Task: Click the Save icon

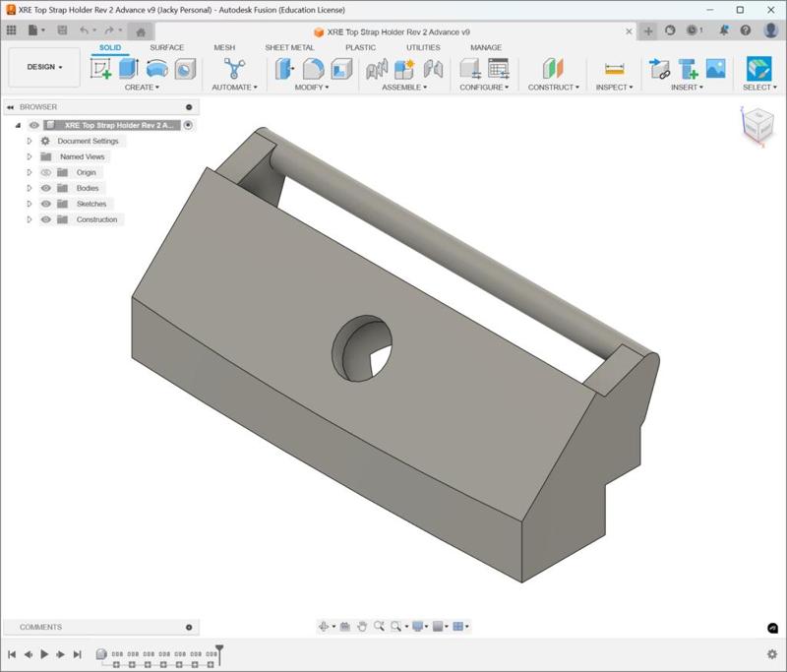Action: pyautogui.click(x=62, y=31)
